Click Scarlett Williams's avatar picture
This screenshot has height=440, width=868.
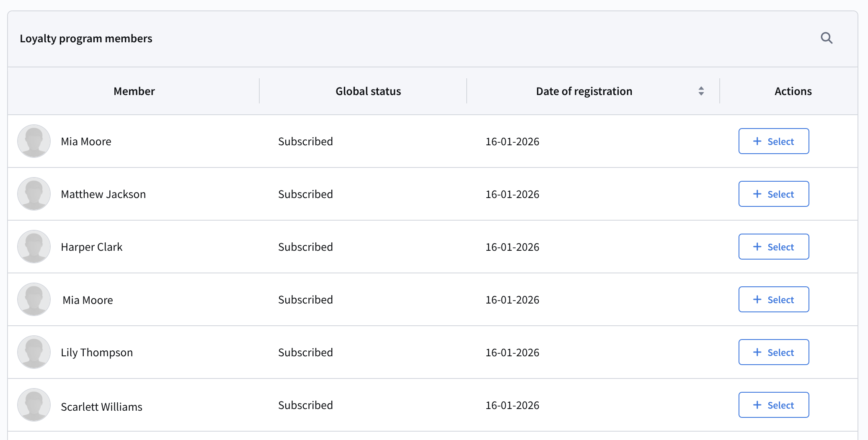[x=34, y=405]
